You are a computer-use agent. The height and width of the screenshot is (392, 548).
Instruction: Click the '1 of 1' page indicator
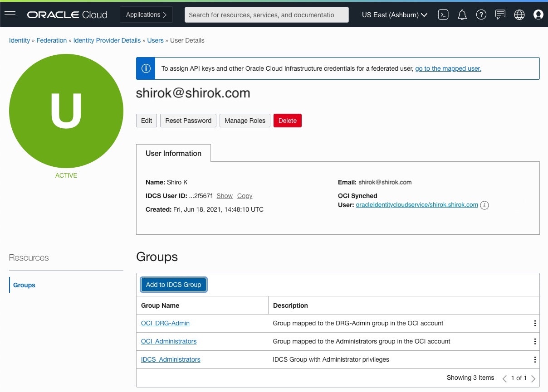(x=519, y=378)
